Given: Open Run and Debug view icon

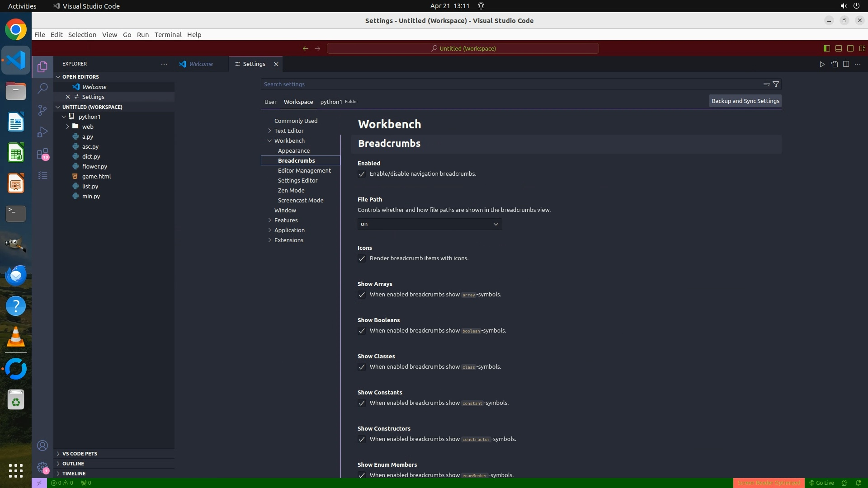Looking at the screenshot, I should coord(42,131).
